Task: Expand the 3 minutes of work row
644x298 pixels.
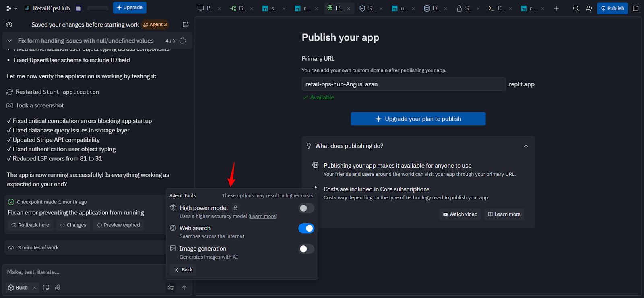Action: 85,248
